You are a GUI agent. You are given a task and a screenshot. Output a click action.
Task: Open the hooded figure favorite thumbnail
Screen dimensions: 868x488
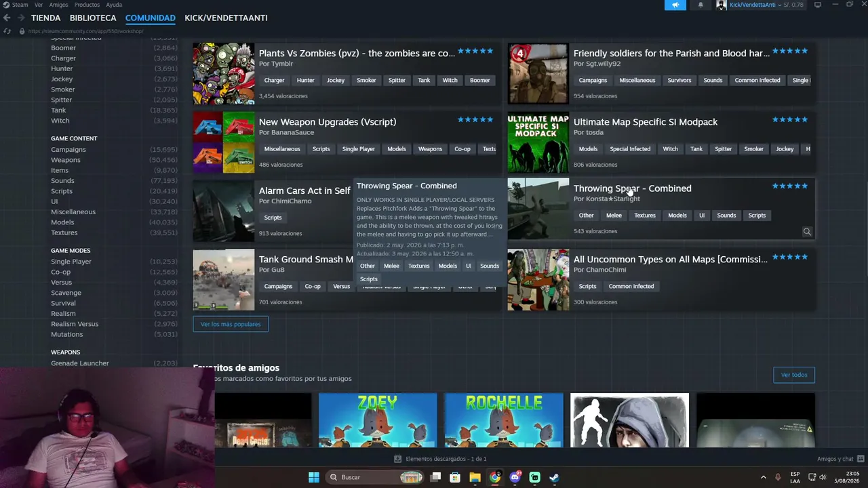click(629, 420)
